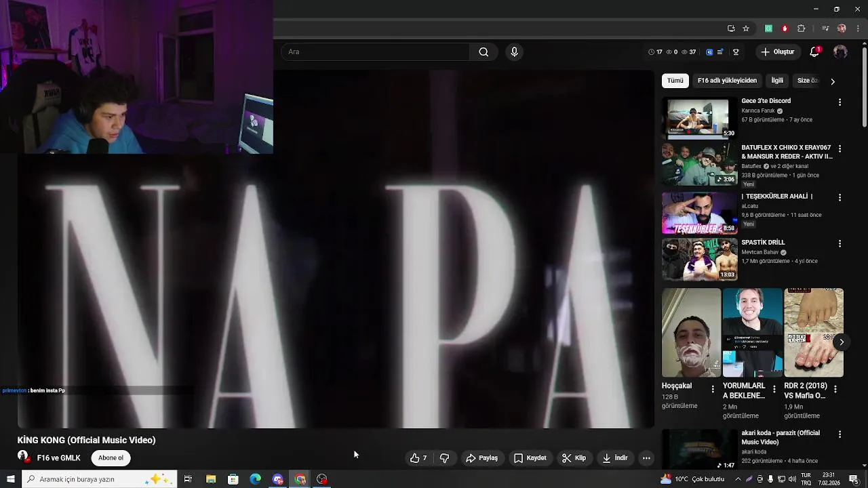The width and height of the screenshot is (868, 488).
Task: Open Chrome three-dot menu
Action: click(858, 28)
